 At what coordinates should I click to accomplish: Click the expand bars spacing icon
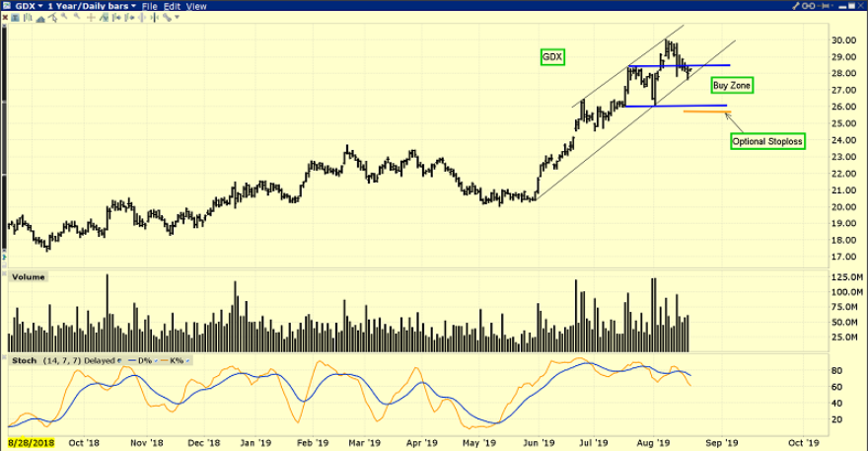142,17
